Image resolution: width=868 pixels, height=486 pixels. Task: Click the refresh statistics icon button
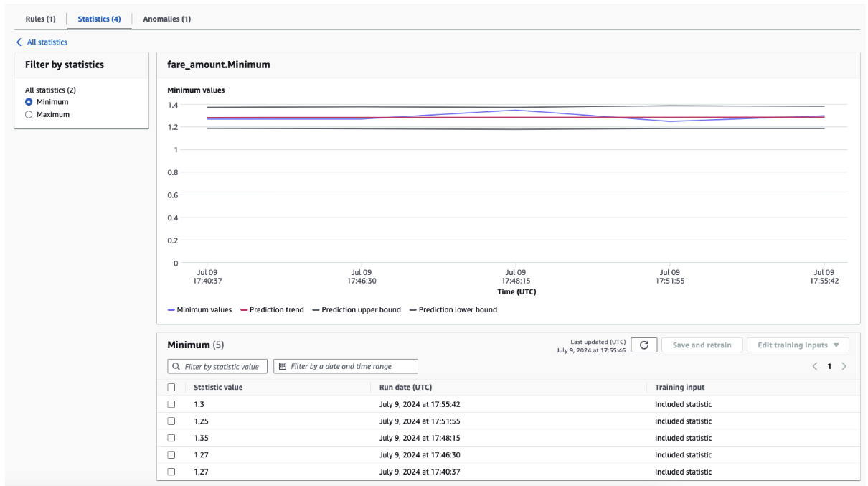tap(643, 345)
